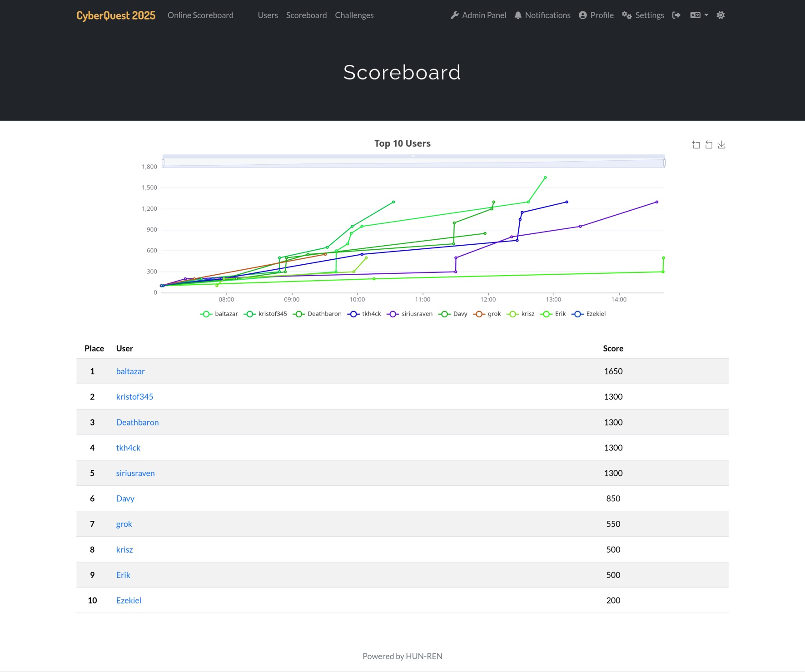Open the Profile menu item
This screenshot has width=805, height=672.
pos(596,15)
